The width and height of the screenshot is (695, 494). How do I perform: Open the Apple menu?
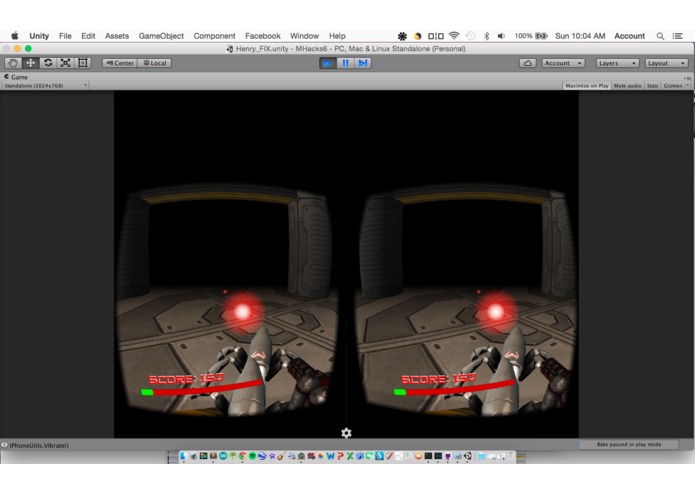[15, 36]
